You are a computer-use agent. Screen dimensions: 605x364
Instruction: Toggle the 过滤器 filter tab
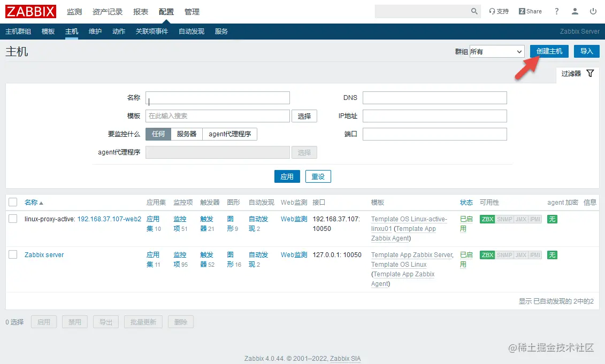pyautogui.click(x=578, y=73)
